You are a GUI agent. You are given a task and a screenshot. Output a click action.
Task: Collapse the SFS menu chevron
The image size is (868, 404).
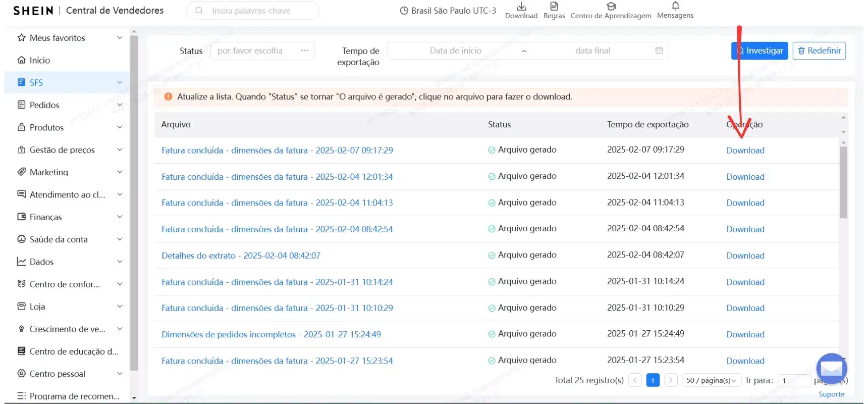[120, 82]
